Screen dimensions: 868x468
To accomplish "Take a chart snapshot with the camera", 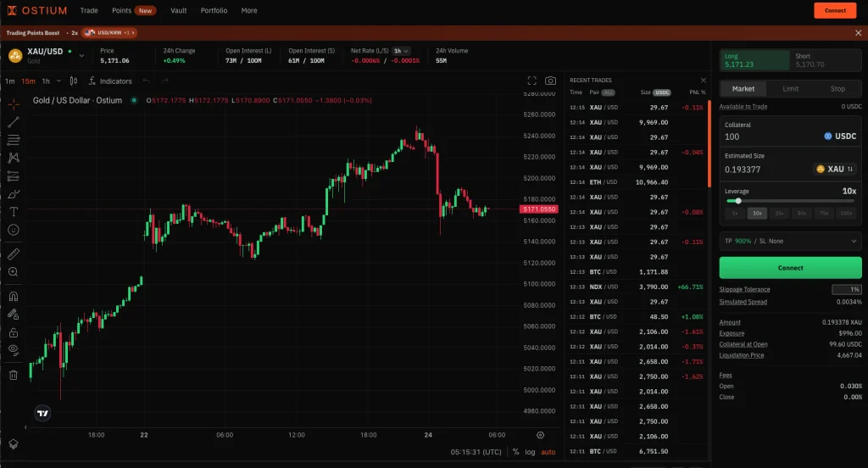I will [x=550, y=81].
